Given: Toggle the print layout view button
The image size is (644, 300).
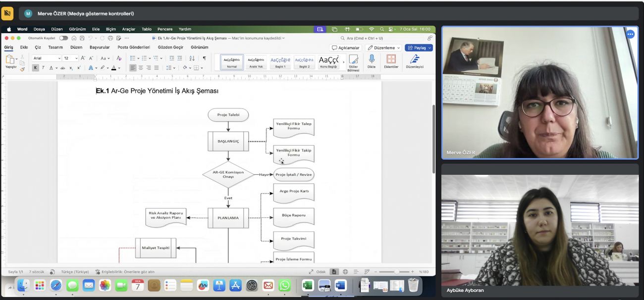Looking at the screenshot, I should click(334, 272).
